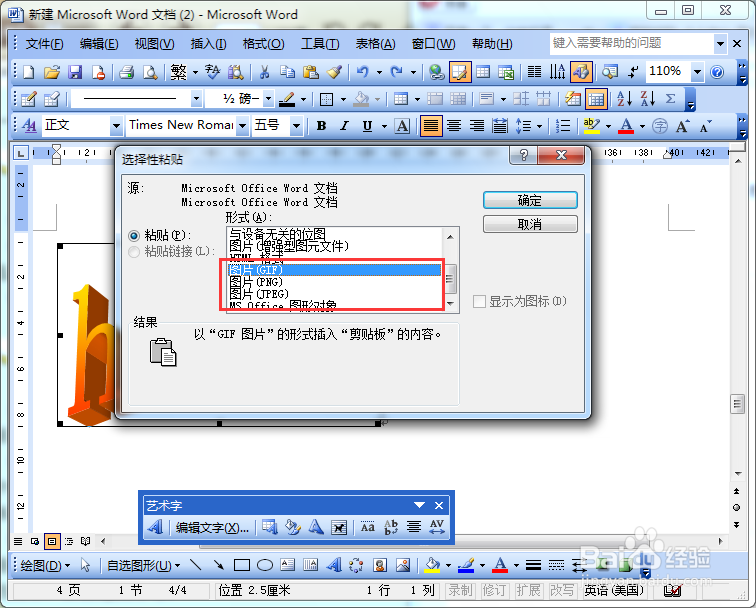Click the New blank document icon
The width and height of the screenshot is (756, 608).
29,72
